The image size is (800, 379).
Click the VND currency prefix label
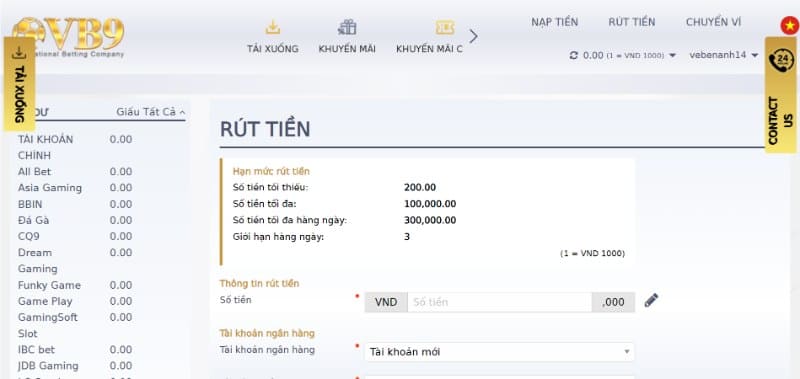386,302
